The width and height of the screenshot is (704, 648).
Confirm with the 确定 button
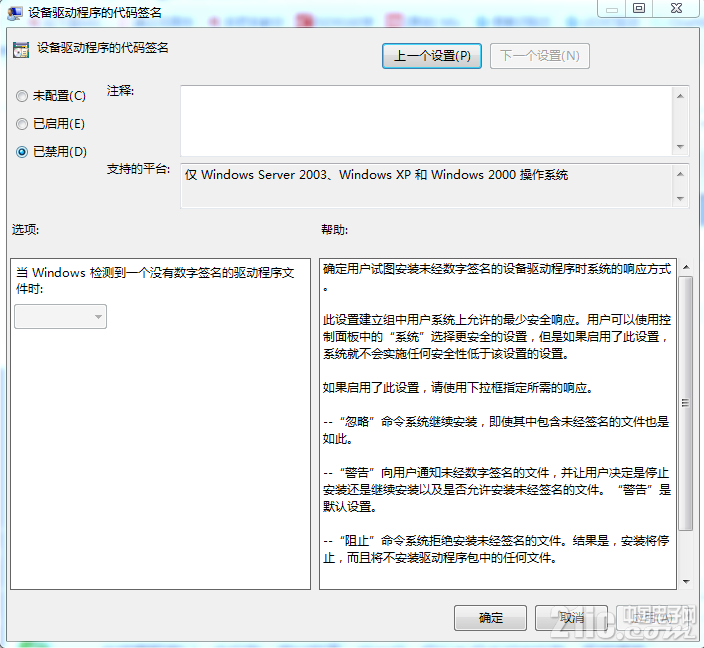[490, 618]
